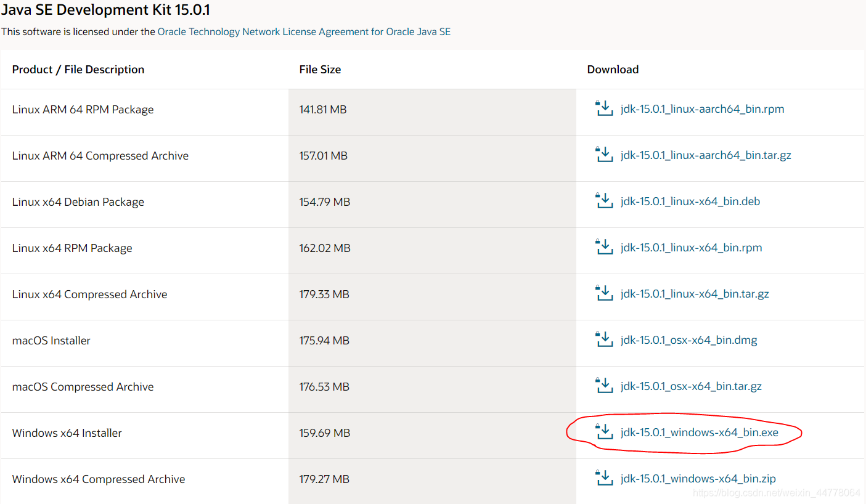Image resolution: width=866 pixels, height=504 pixels.
Task: Click download icon beside linux-x64 rpm
Action: point(604,248)
